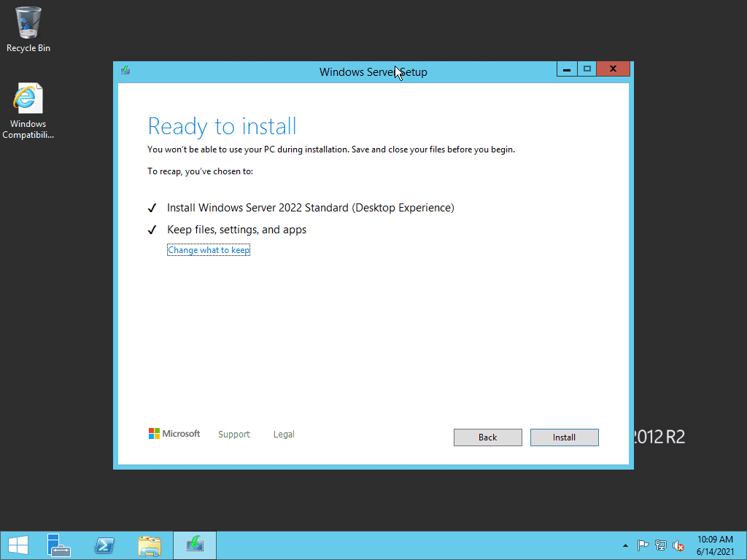
Task: Open the Start menu
Action: click(17, 545)
